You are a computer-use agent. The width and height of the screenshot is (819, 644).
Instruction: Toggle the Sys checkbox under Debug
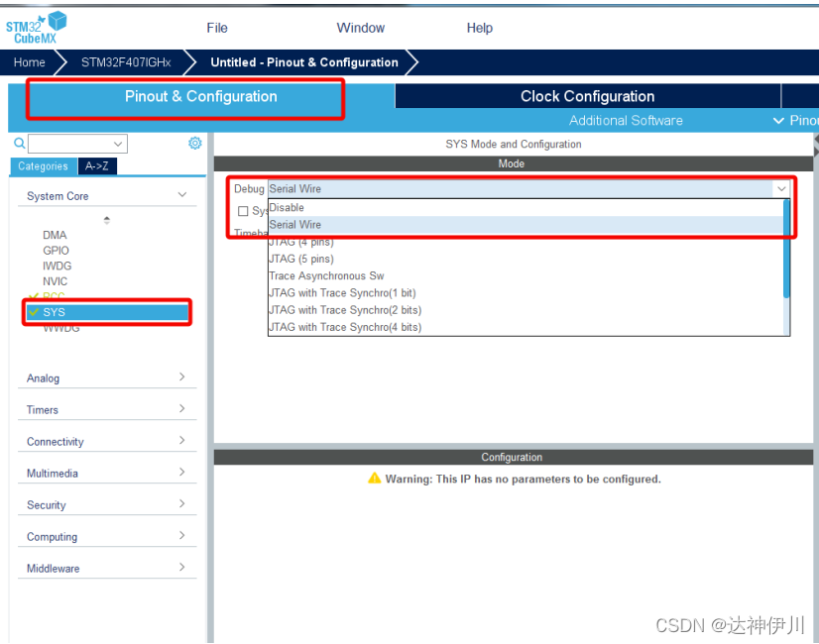(x=243, y=211)
